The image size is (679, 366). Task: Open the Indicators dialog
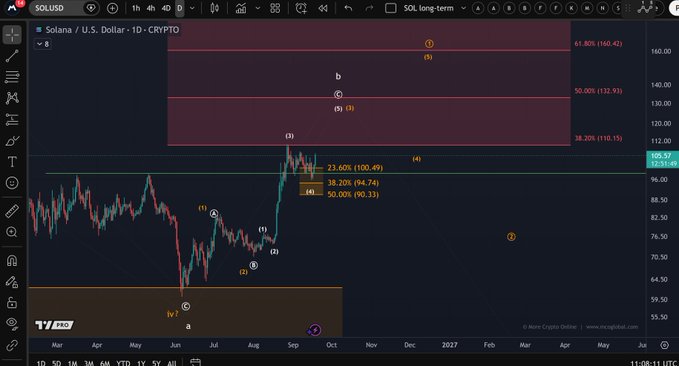pos(241,8)
